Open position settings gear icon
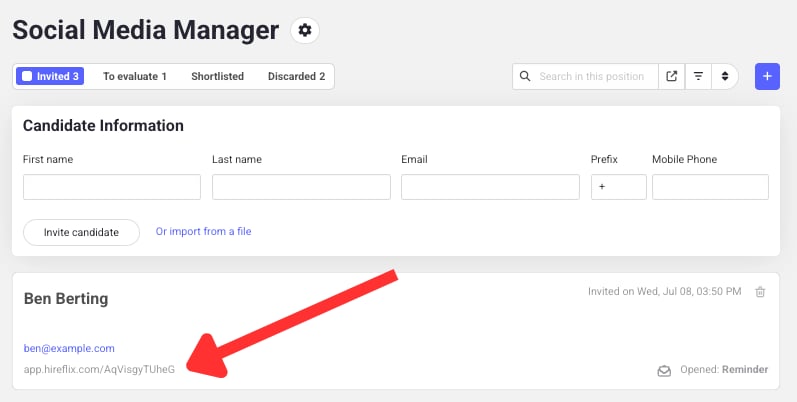Viewport: 797px width, 402px height. click(304, 30)
